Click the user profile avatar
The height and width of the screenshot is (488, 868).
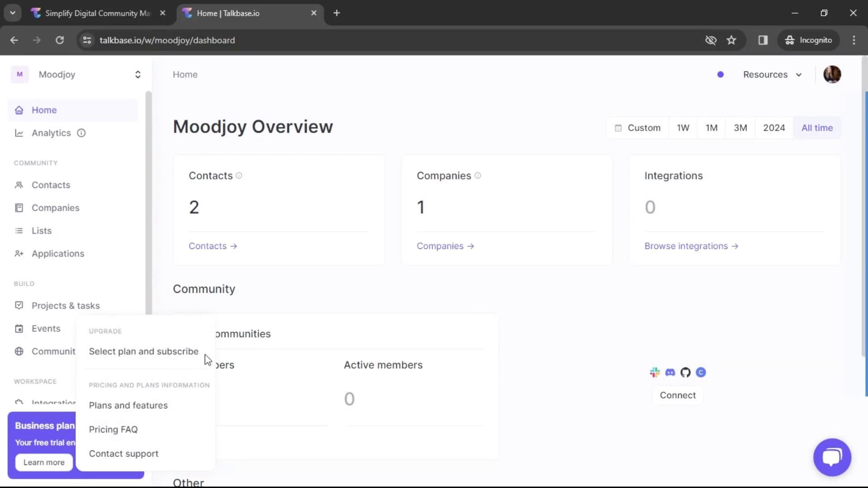pos(832,75)
